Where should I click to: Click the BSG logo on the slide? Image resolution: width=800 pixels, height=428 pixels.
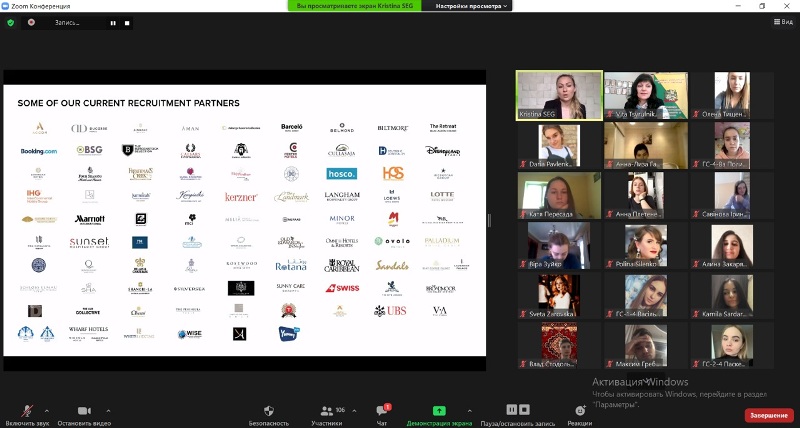coord(89,150)
